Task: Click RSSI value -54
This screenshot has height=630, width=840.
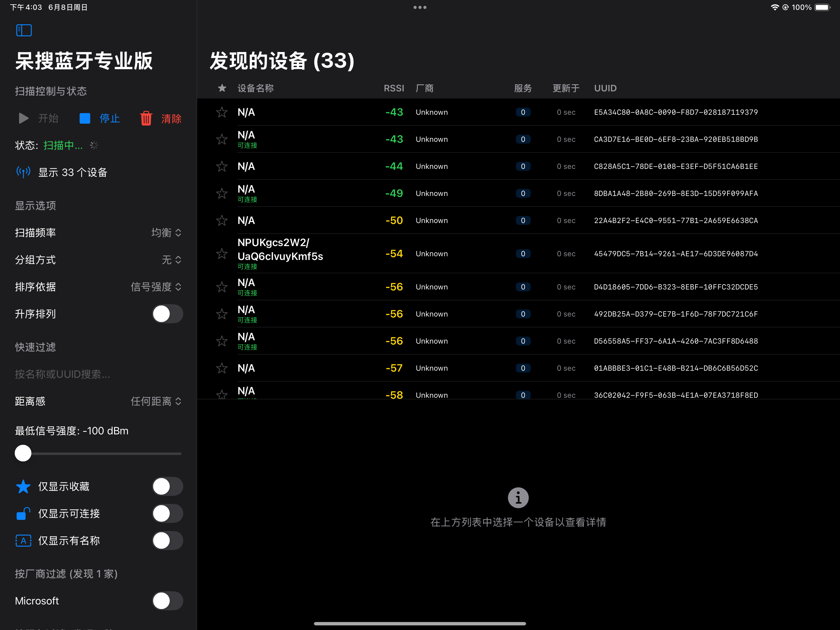Action: pos(394,253)
